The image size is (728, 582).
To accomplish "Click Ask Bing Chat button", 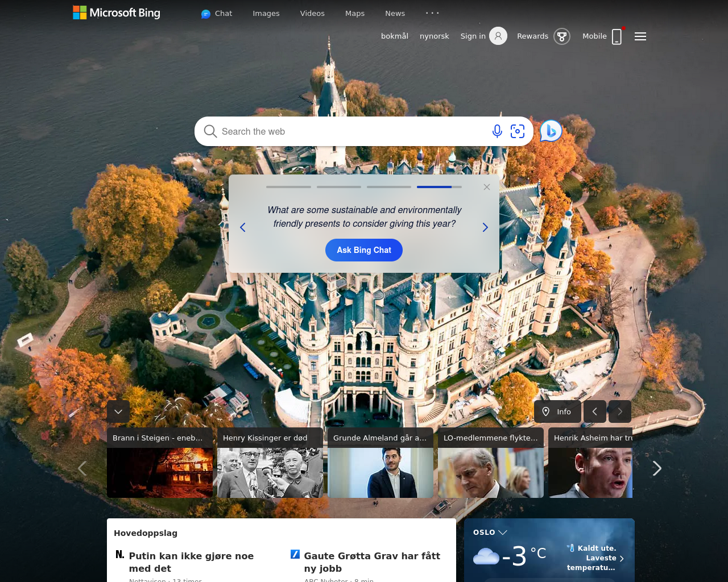I will click(x=364, y=250).
